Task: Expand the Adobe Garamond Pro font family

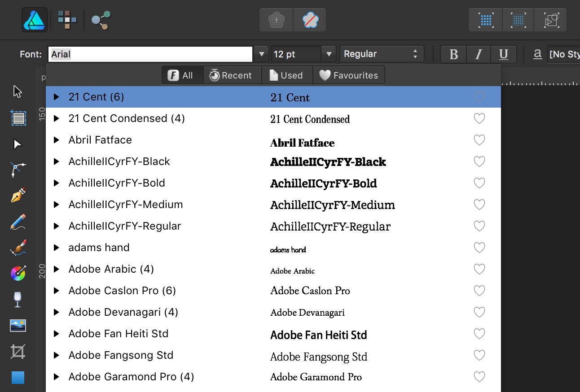Action: pyautogui.click(x=56, y=377)
